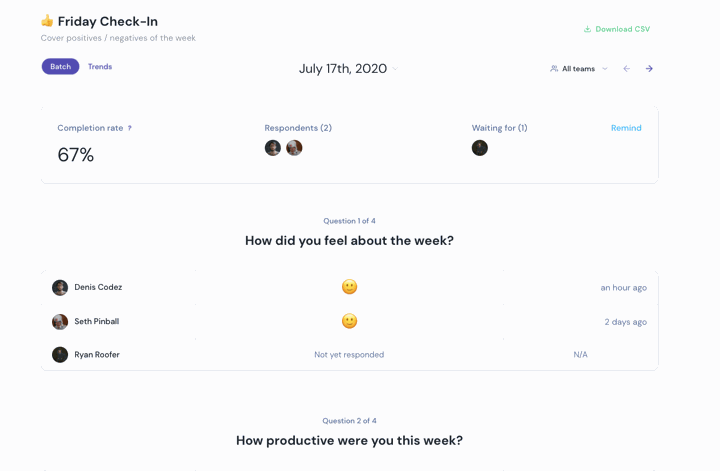Click the completion rate help question mark
The image size is (720, 471).
(129, 128)
